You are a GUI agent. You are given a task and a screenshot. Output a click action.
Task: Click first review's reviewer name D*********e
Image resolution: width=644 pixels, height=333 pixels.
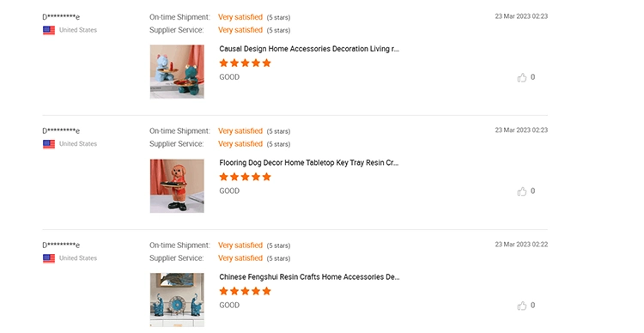coord(61,17)
